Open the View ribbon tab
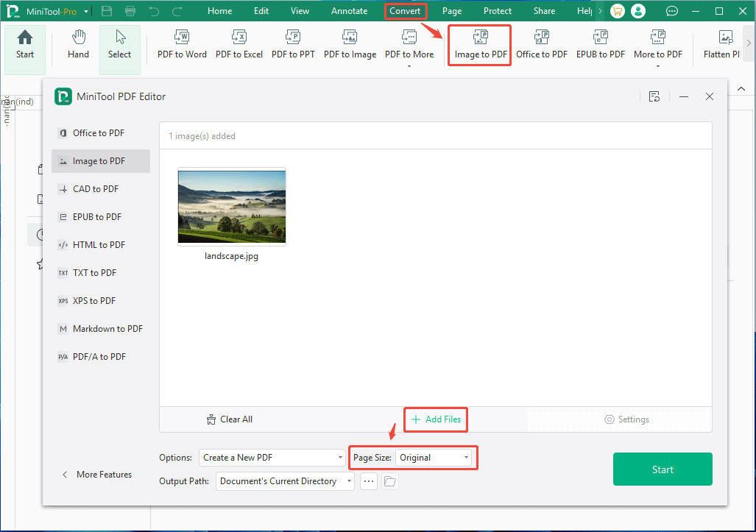 [x=300, y=11]
